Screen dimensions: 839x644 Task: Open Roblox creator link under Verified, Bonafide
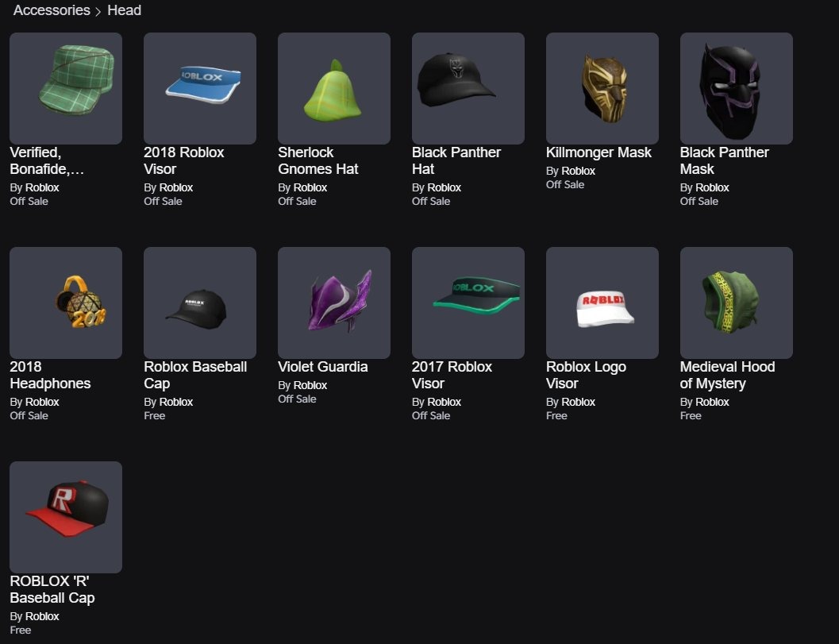(x=42, y=187)
